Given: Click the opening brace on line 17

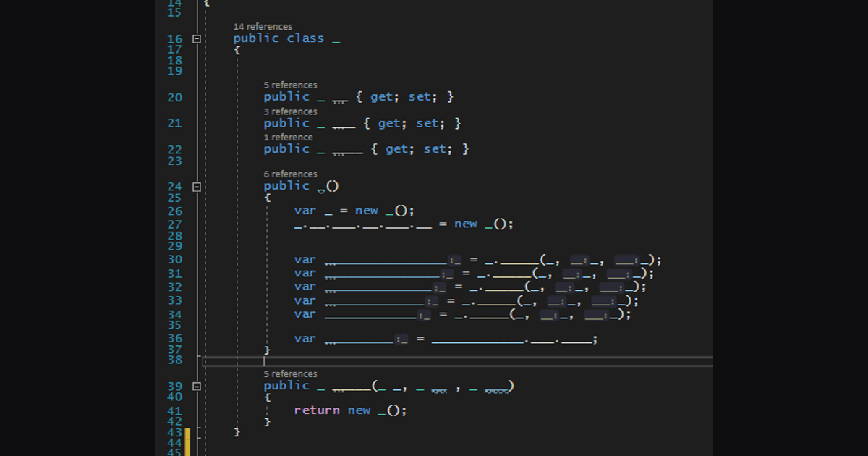Looking at the screenshot, I should 237,50.
